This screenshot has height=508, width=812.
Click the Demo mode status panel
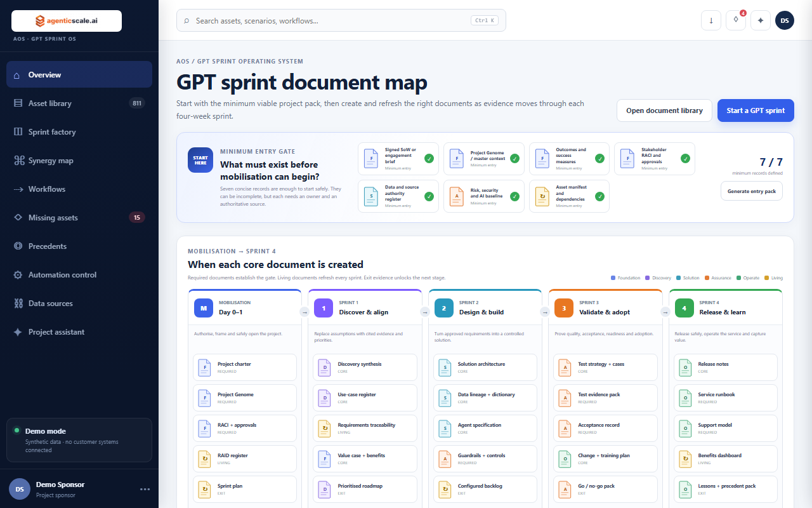(79, 440)
